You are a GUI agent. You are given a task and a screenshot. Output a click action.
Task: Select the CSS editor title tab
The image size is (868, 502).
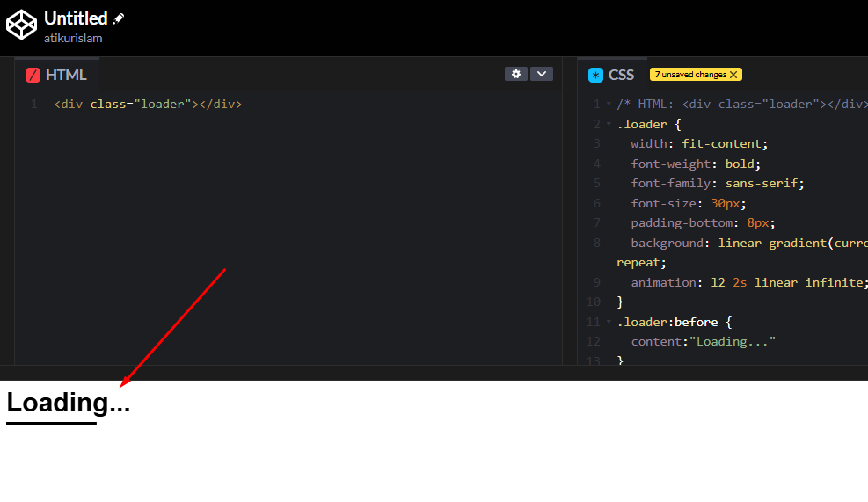coord(621,75)
